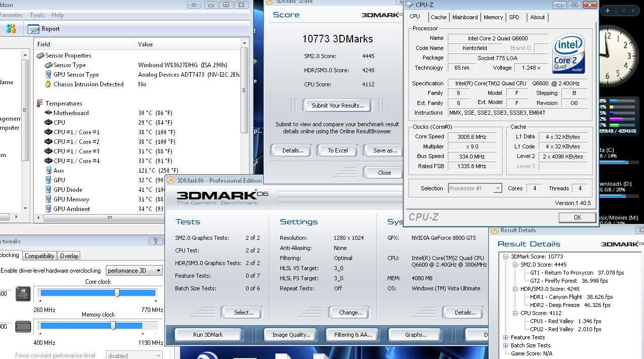
Task: Click the Value column header
Action: point(188,44)
